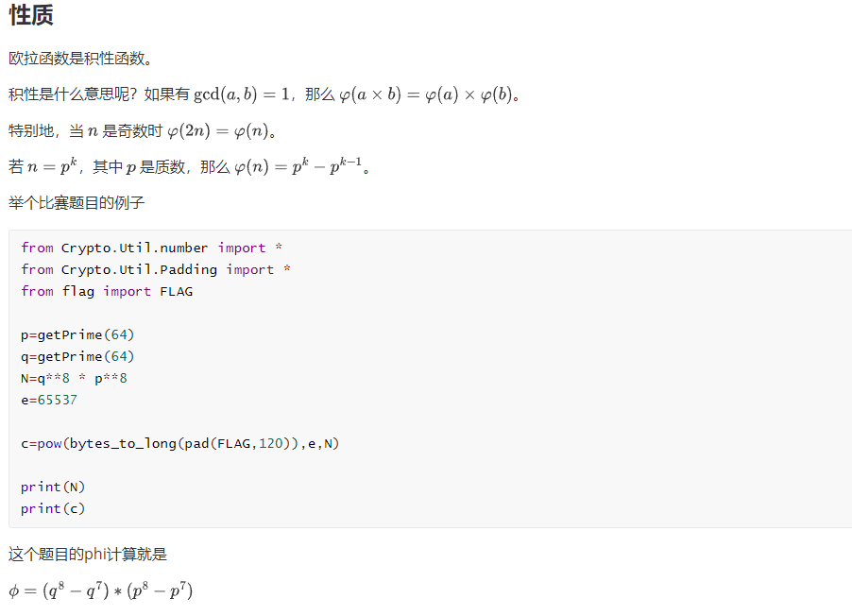Screen dimensions: 852x616
Task: Click the q=getPrime(64) code line
Action: [x=77, y=356]
